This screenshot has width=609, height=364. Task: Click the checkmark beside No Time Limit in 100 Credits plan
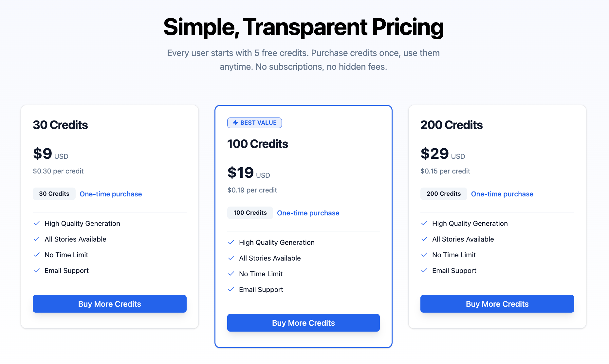click(x=231, y=274)
